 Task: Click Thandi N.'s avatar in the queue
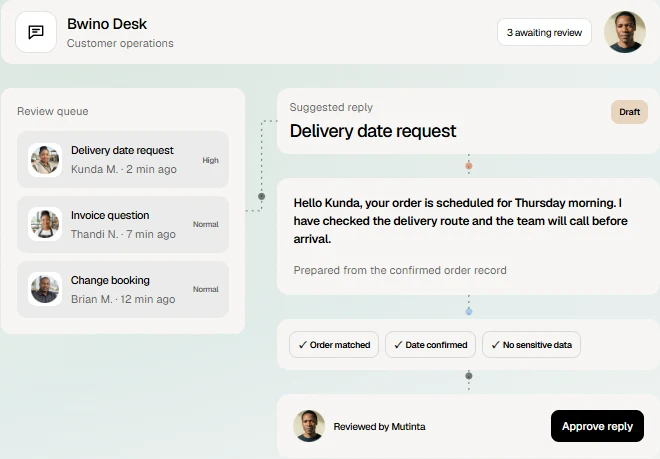(45, 224)
